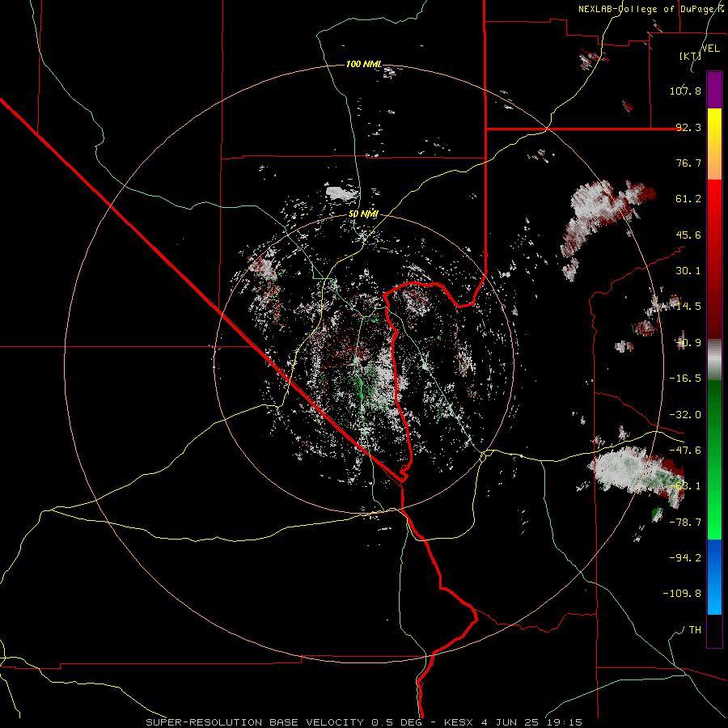
Task: Pick the yellow-orange segment of color bar
Action: click(714, 144)
